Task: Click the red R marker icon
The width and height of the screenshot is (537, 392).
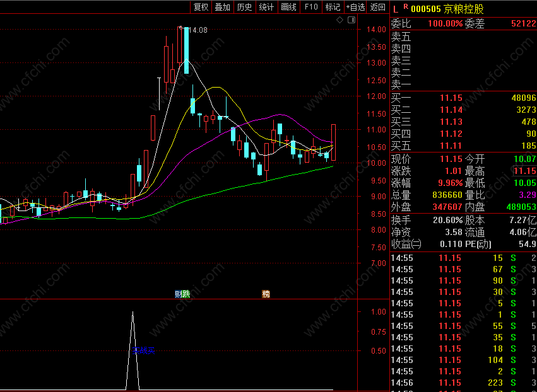Action: pyautogui.click(x=406, y=6)
